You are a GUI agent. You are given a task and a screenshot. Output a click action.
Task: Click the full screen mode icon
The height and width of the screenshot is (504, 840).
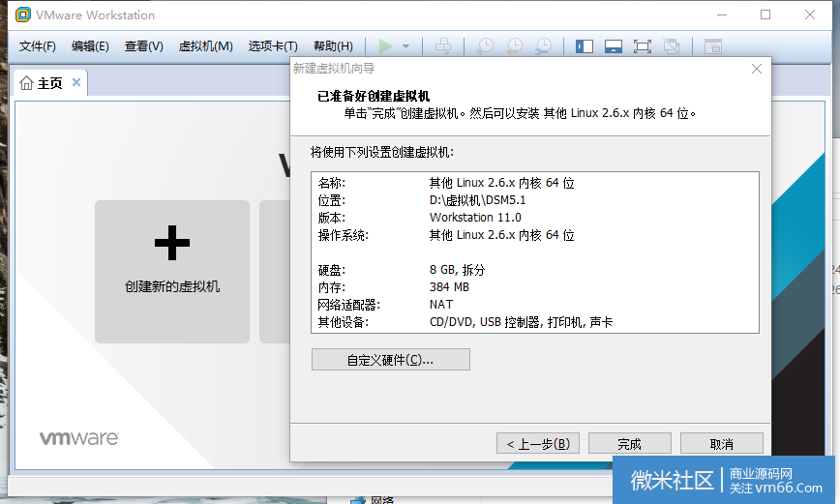click(x=643, y=46)
